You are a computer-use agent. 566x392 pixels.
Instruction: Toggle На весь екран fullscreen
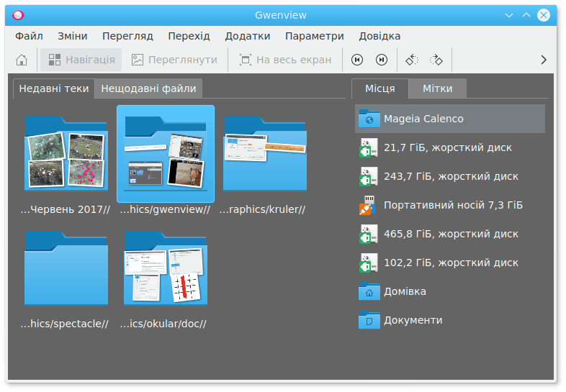coord(285,60)
